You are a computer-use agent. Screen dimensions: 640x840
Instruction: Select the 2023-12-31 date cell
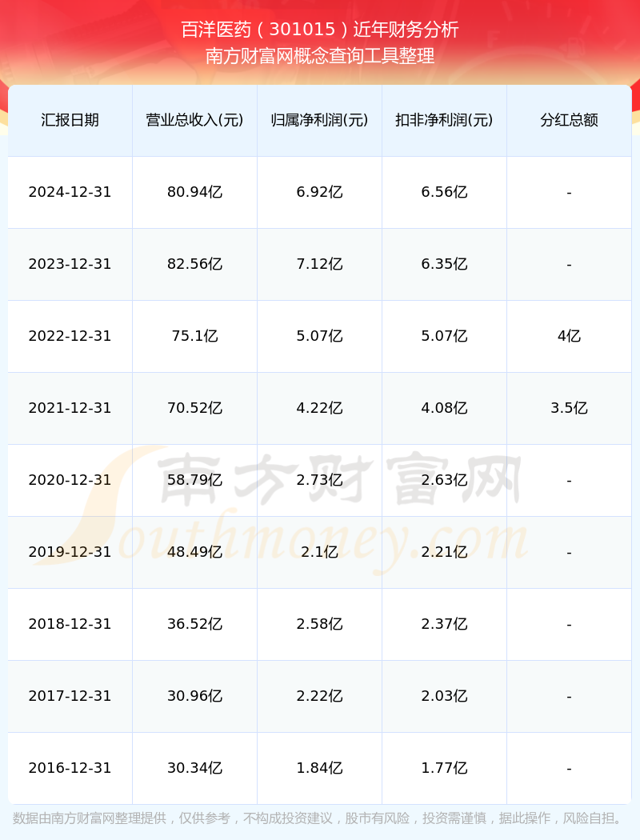70,265
